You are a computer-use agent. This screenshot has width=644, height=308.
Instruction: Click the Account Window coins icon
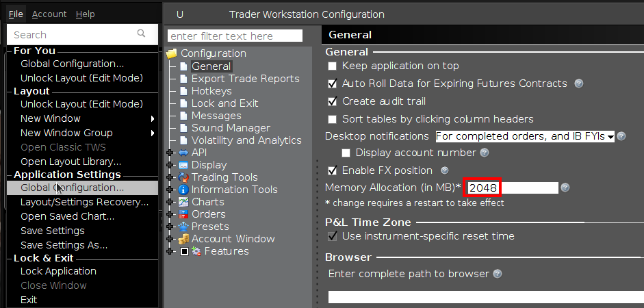point(183,239)
